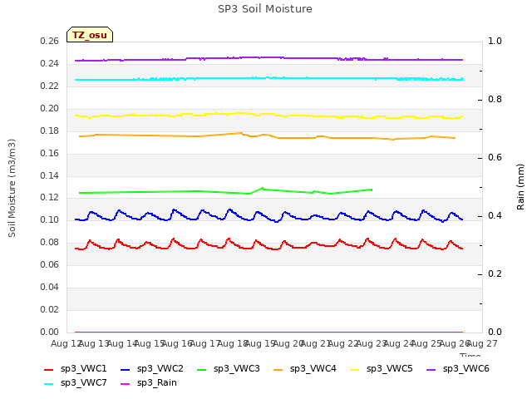Click the 0.20 left axis tick label
Viewport: 532px width, 399px height.
coord(49,108)
